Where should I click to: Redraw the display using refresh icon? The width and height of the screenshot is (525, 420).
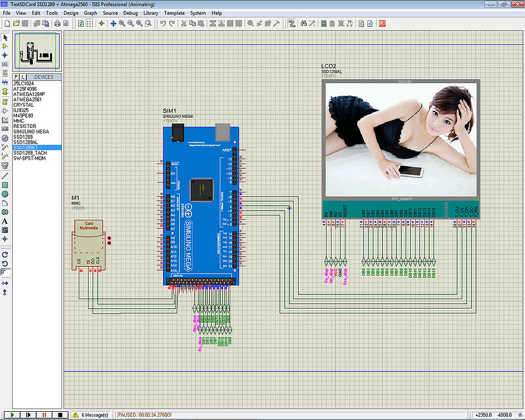[81, 24]
